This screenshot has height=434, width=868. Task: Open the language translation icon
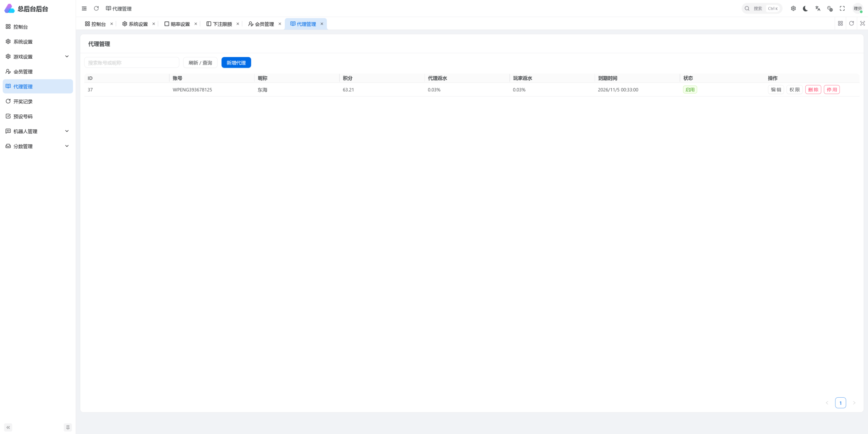818,8
